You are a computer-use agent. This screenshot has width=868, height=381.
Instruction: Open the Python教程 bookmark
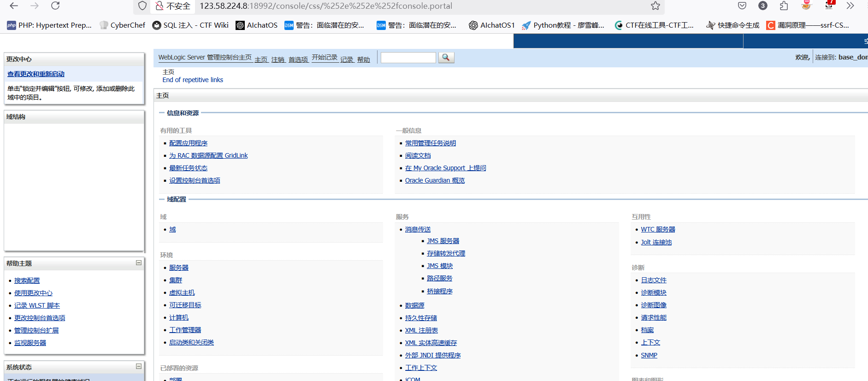click(563, 25)
